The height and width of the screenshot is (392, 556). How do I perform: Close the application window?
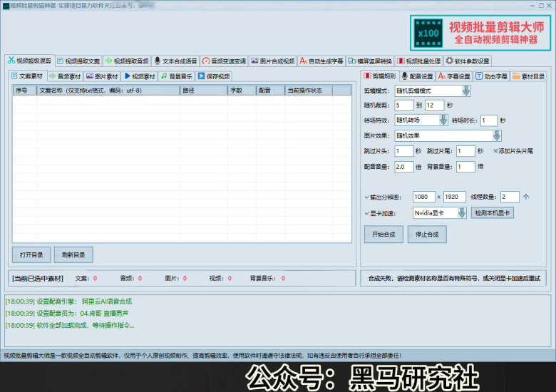tap(550, 5)
